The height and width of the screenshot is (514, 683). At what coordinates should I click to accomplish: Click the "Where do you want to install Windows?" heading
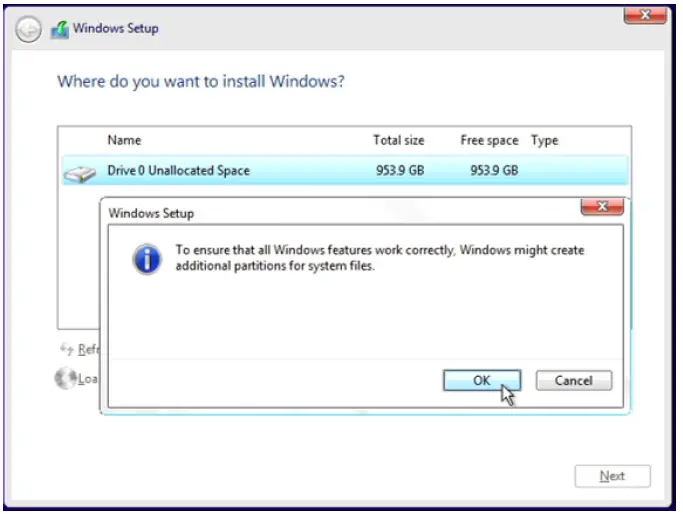tap(201, 81)
